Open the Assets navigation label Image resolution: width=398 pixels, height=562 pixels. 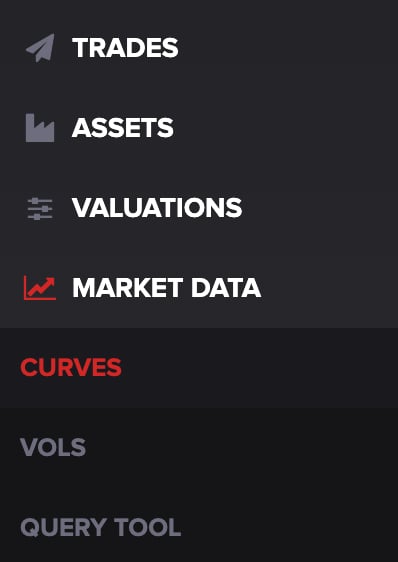pyautogui.click(x=123, y=128)
